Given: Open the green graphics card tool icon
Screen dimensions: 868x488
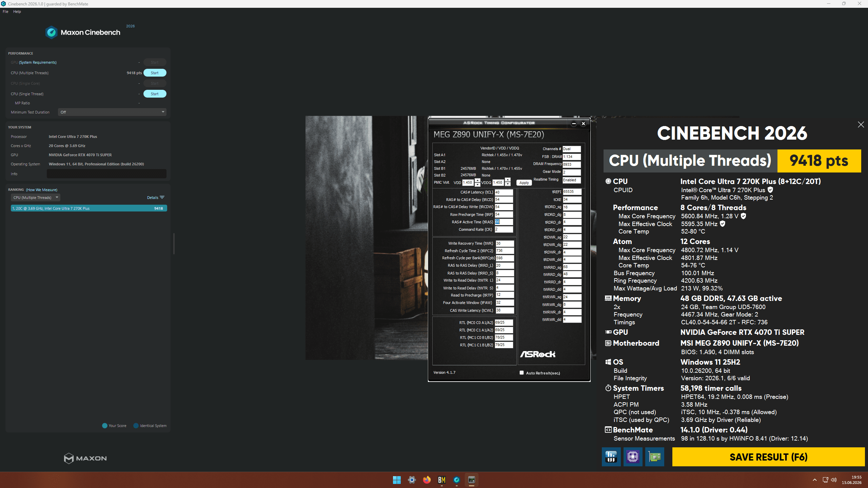Looking at the screenshot, I should (654, 457).
